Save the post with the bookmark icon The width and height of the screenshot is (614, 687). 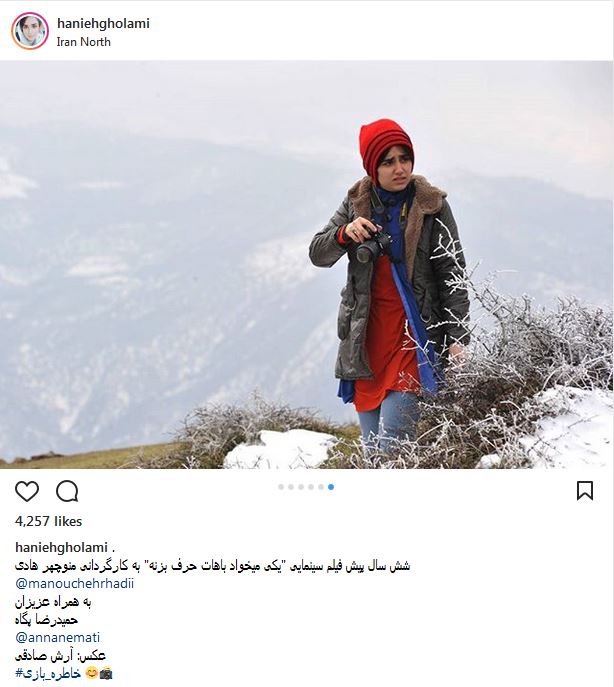585,491
